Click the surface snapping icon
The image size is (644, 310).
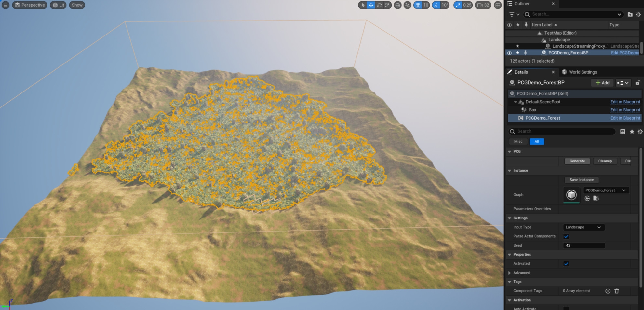point(407,5)
